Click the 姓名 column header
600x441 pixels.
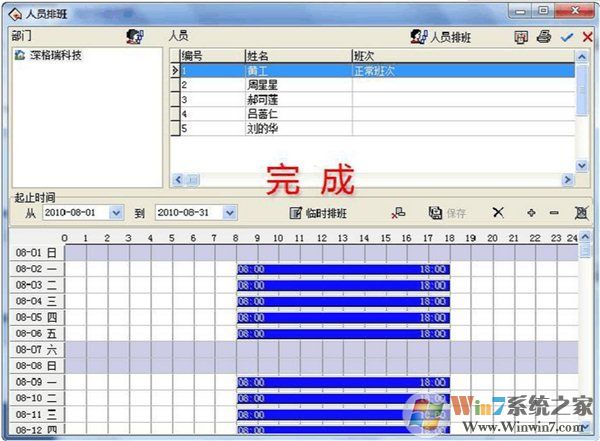point(298,56)
